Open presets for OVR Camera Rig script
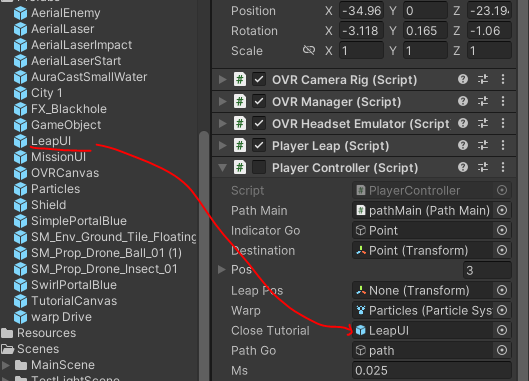The width and height of the screenshot is (529, 381). click(x=483, y=79)
